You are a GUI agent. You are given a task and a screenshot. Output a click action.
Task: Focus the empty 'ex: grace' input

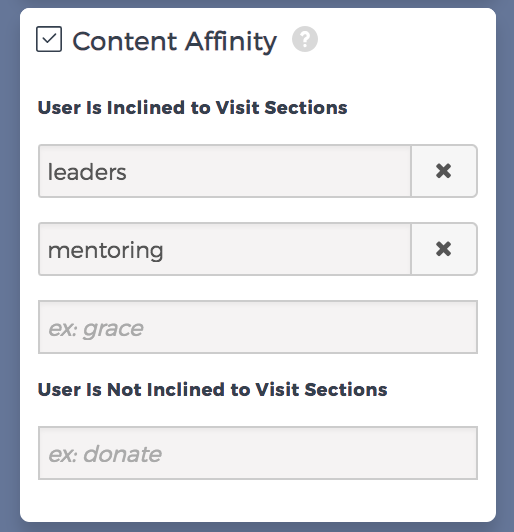258,327
